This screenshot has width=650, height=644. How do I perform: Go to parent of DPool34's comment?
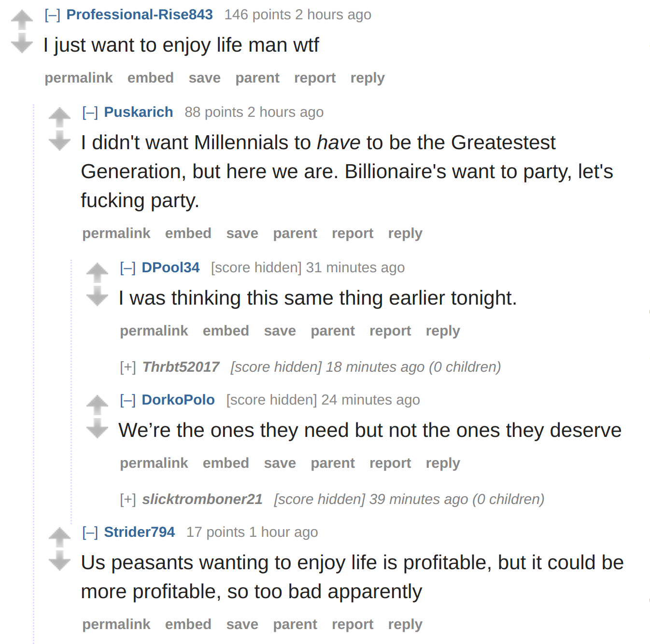pyautogui.click(x=333, y=331)
